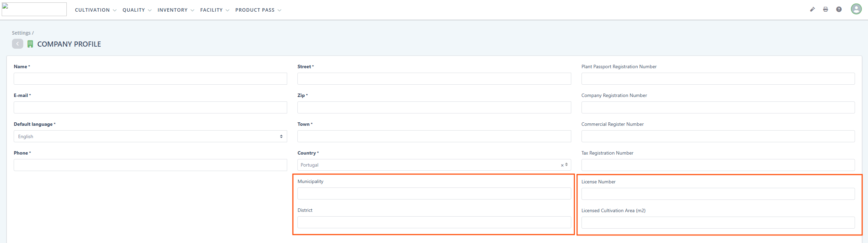This screenshot has height=243, width=868.
Task: Expand the Country dropdown
Action: click(428, 165)
